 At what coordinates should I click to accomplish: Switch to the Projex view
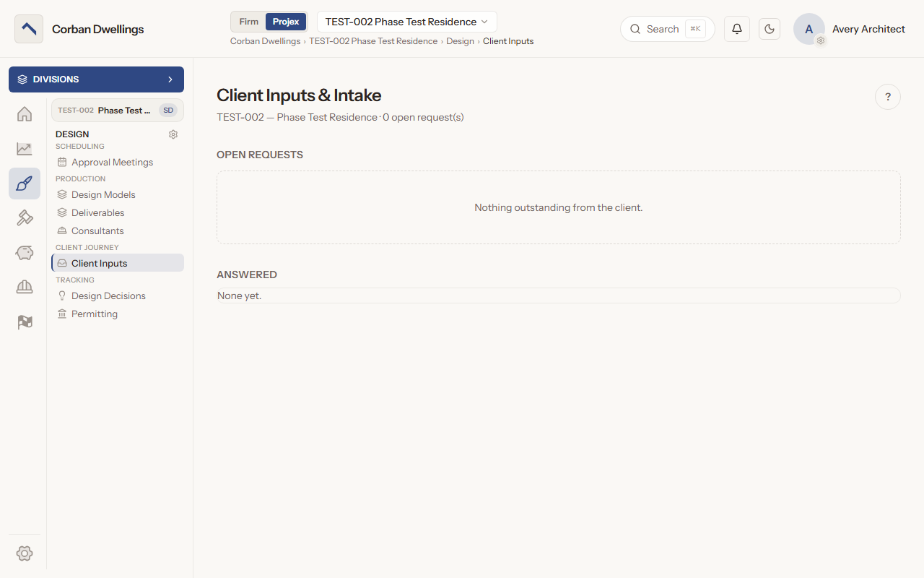286,22
